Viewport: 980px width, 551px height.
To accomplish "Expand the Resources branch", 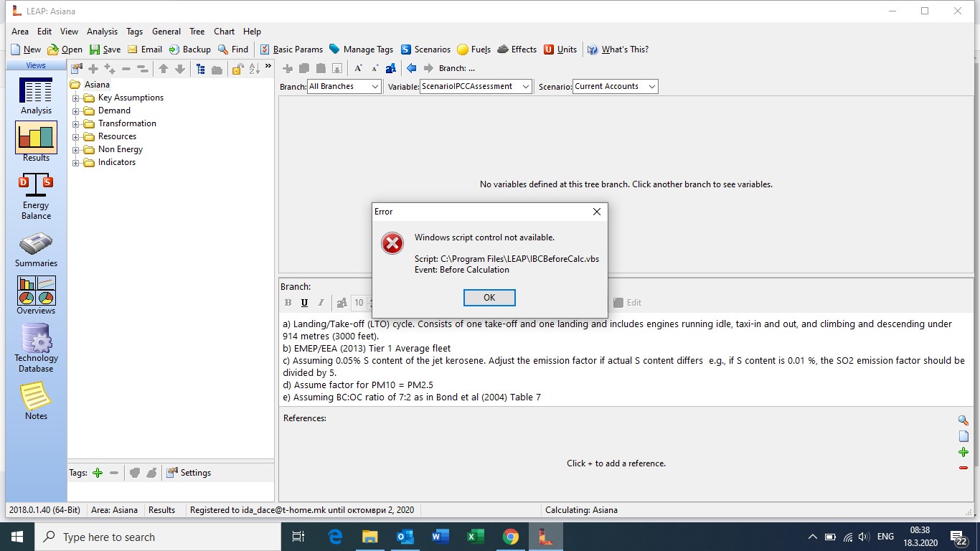I will tap(76, 136).
